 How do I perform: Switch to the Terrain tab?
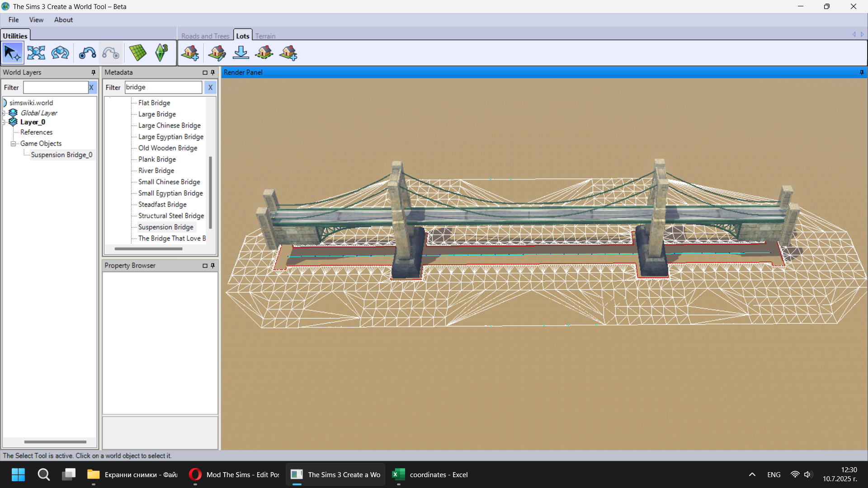(x=265, y=36)
